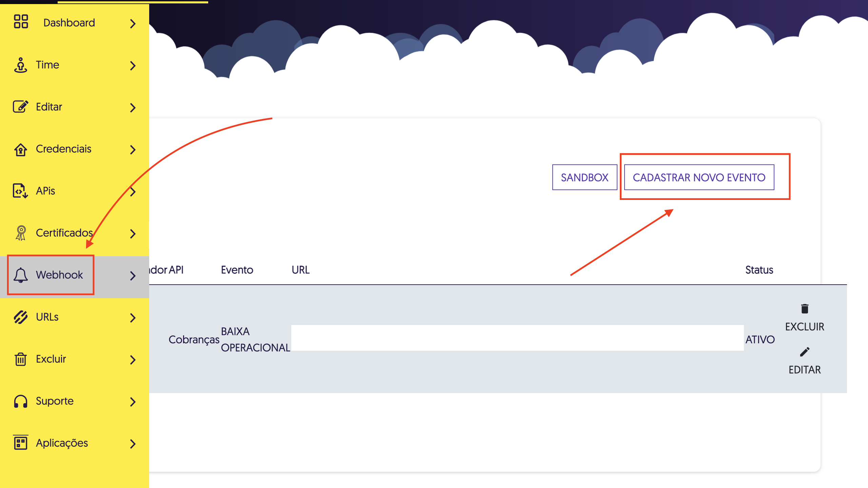Click the Status column header
This screenshot has width=868, height=488.
(x=759, y=270)
